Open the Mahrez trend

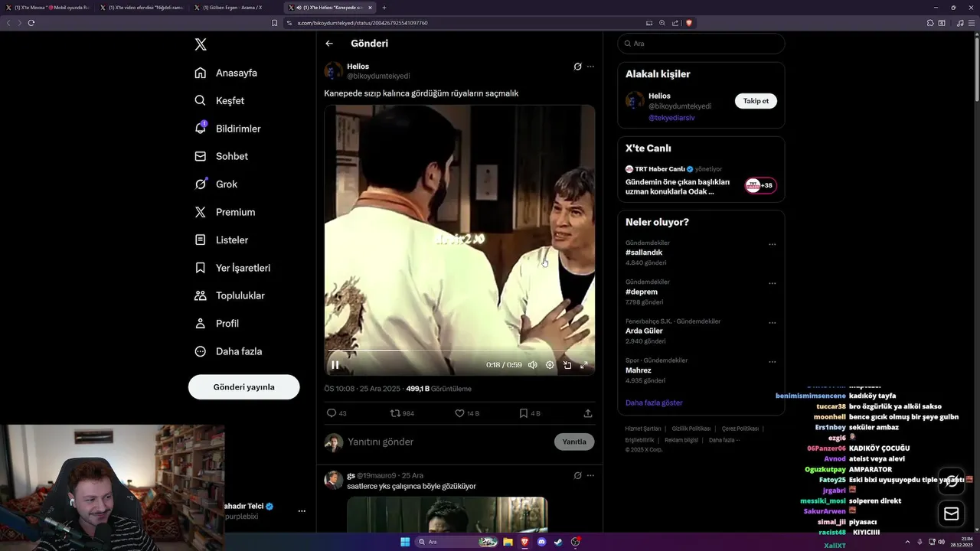(639, 370)
